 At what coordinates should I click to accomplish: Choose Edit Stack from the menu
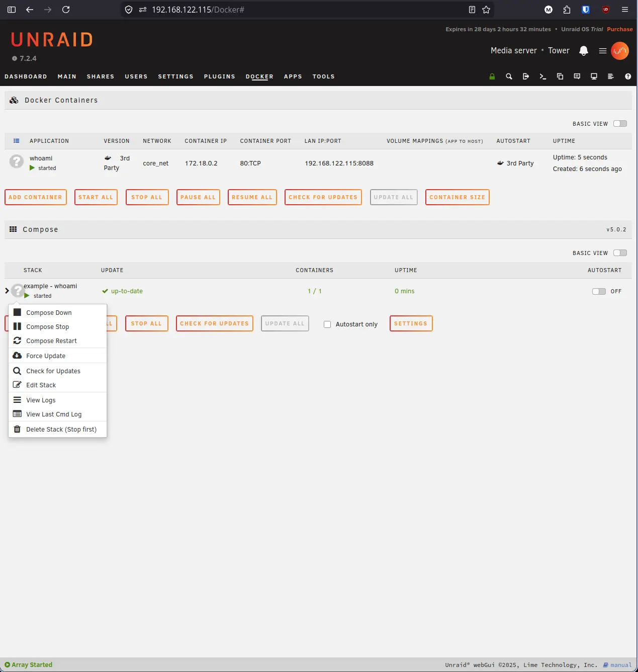[x=58, y=385]
